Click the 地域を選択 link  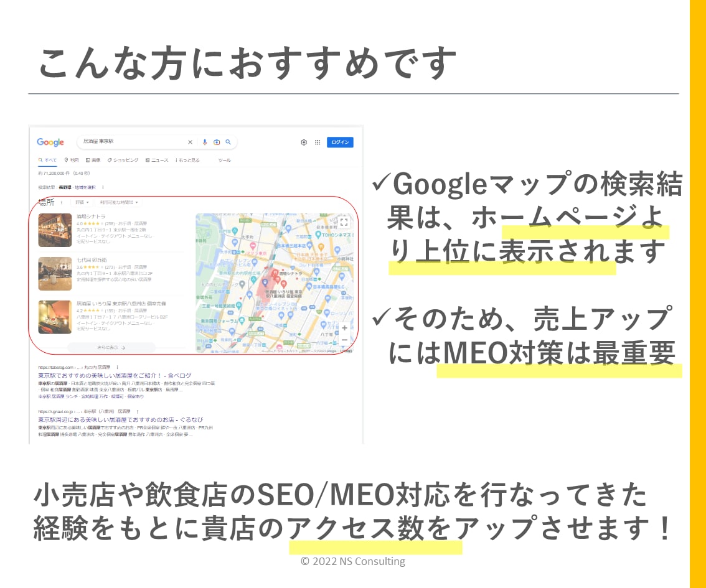(x=85, y=188)
